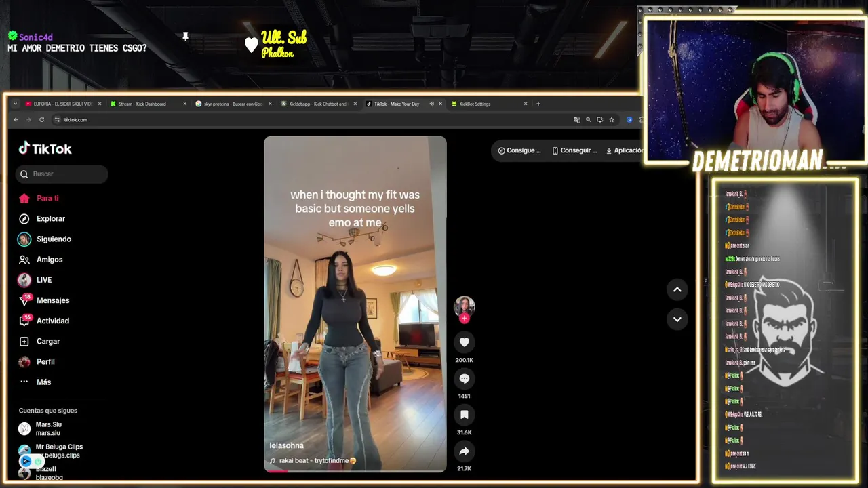Screen dimensions: 868x488
Task: Click the tiktok.com address bar
Action: [312, 119]
